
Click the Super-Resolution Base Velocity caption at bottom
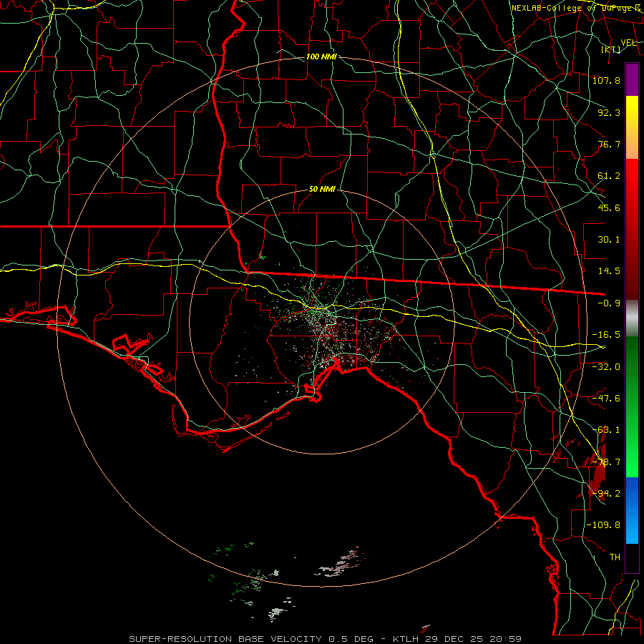(x=325, y=639)
